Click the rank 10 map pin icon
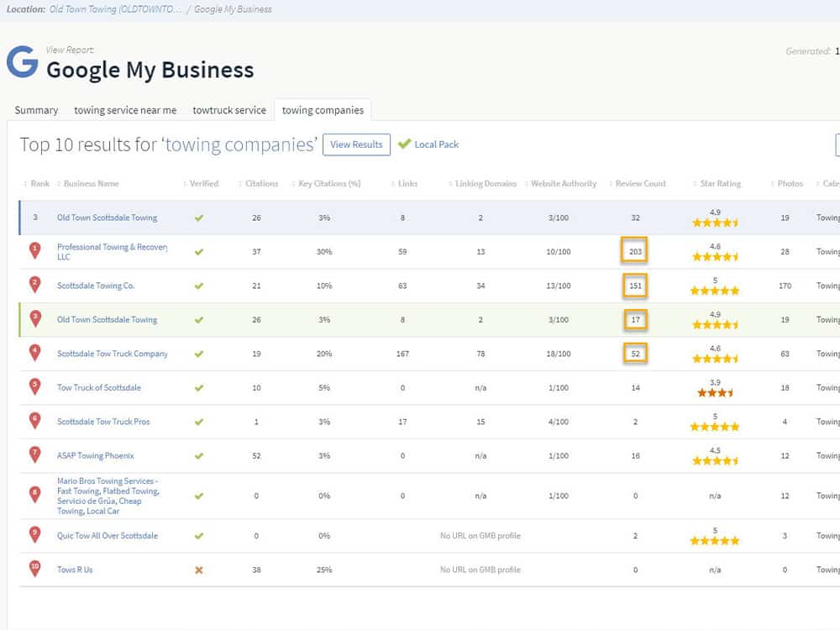Image resolution: width=840 pixels, height=630 pixels. click(x=34, y=569)
